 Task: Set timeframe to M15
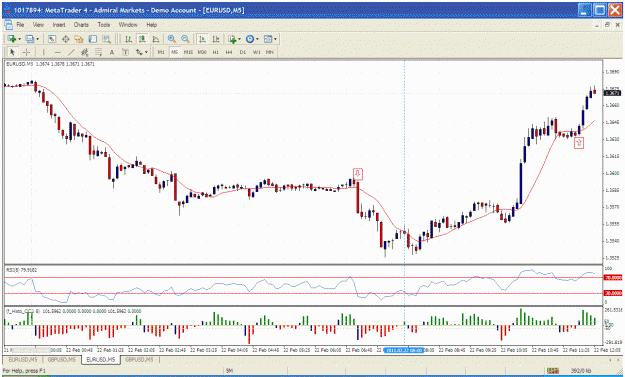point(188,52)
